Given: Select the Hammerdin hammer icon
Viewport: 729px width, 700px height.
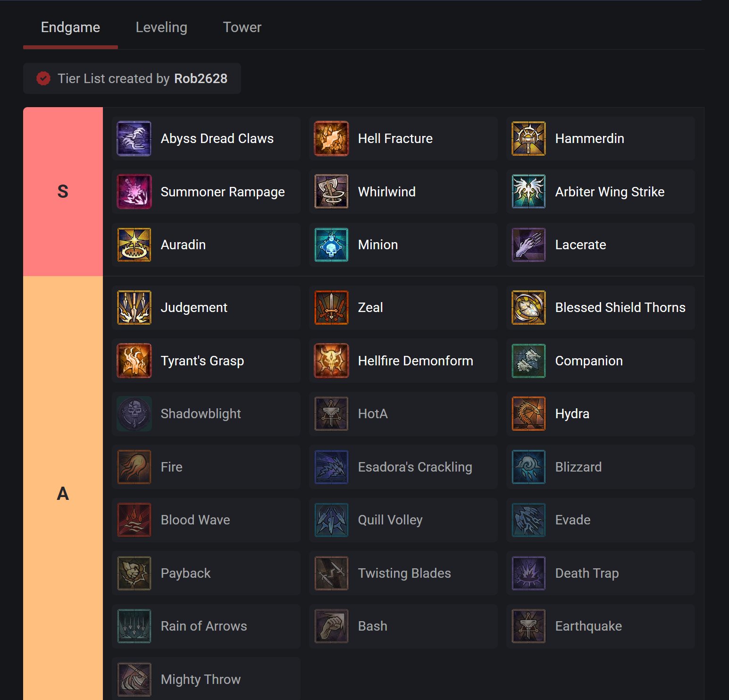Looking at the screenshot, I should tap(528, 139).
